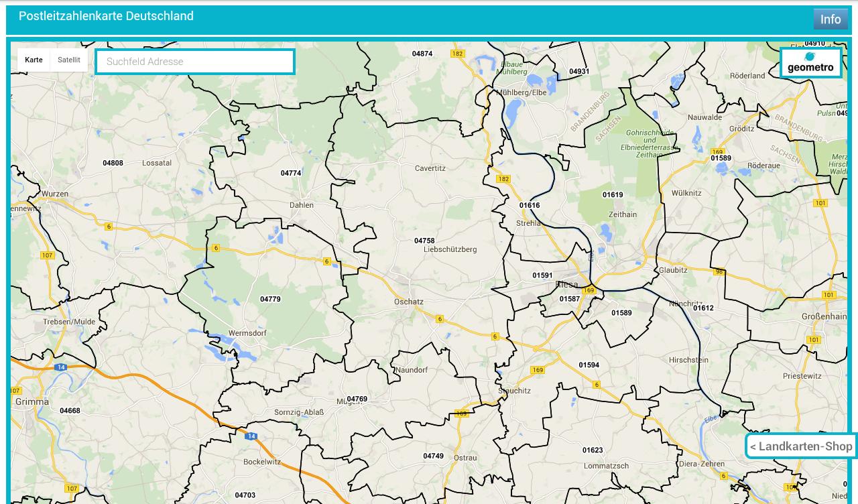858x504 pixels.
Task: Click the Dahlen town label
Action: (302, 205)
